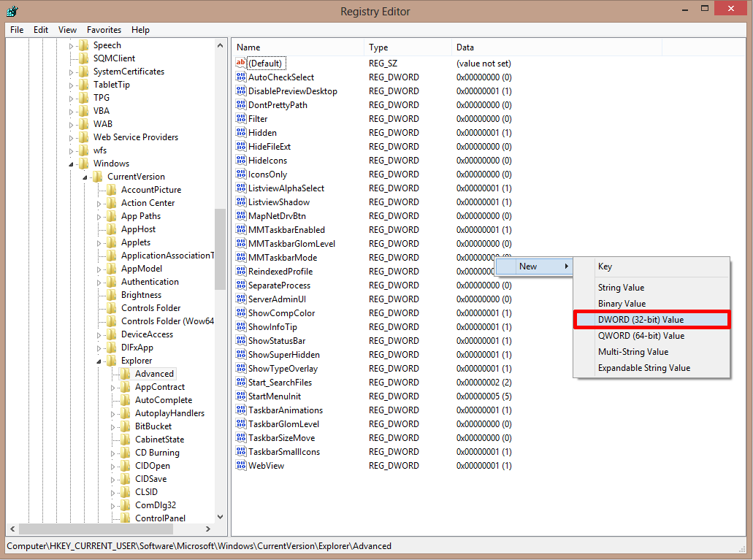753x560 pixels.
Task: Click the HideFileExt DWORD icon
Action: click(x=240, y=147)
